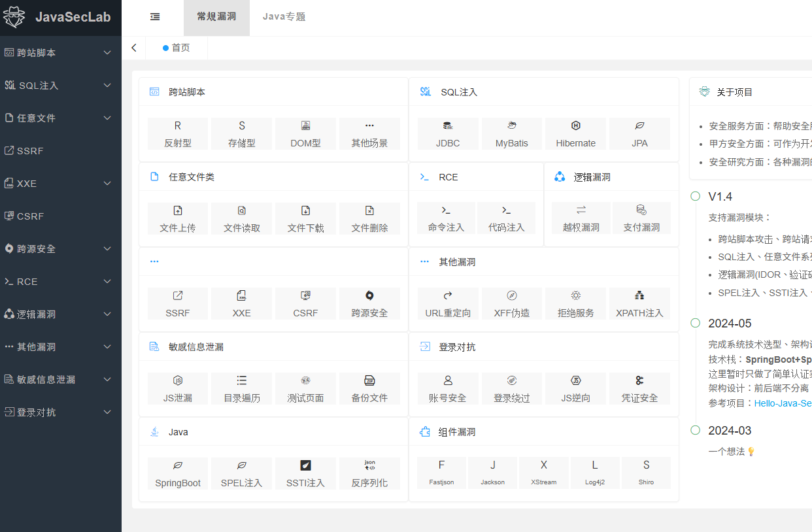
Task: Open the MyBatis tile
Action: [x=512, y=134]
